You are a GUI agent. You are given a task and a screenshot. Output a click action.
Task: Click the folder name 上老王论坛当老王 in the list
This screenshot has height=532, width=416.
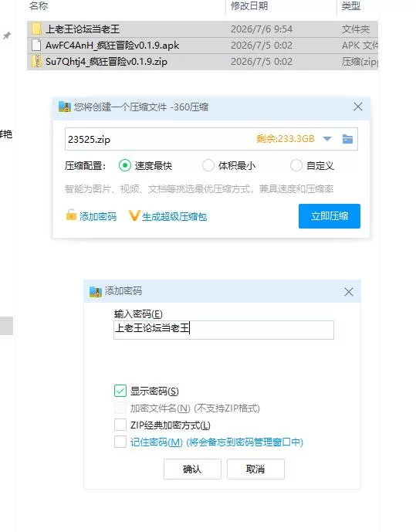pos(83,29)
